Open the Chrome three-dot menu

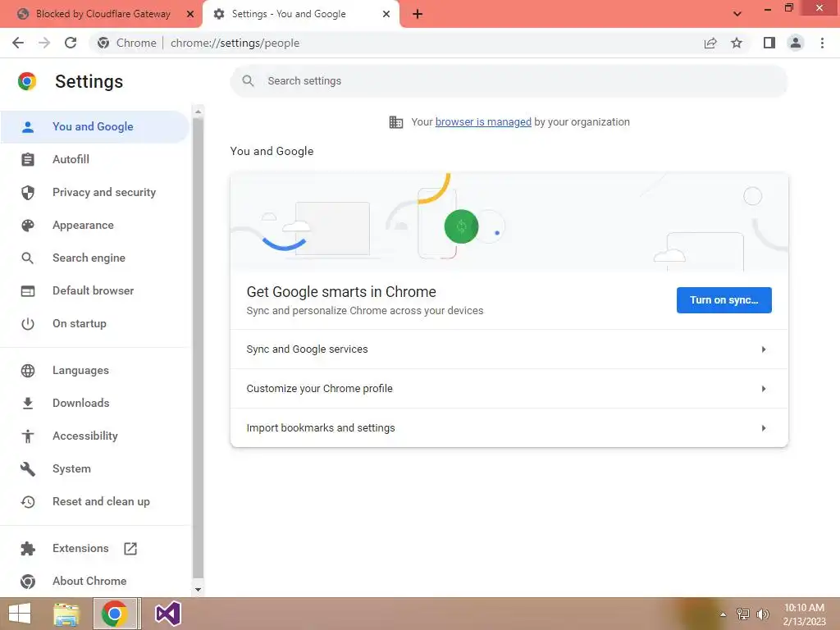pos(822,43)
